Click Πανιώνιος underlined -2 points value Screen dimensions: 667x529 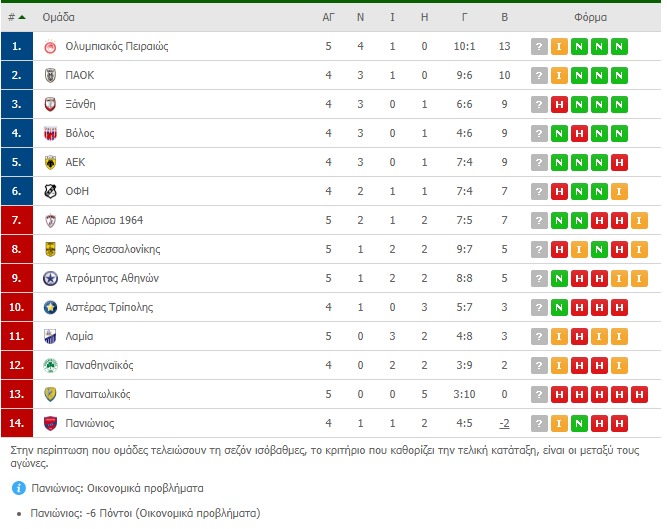point(504,424)
